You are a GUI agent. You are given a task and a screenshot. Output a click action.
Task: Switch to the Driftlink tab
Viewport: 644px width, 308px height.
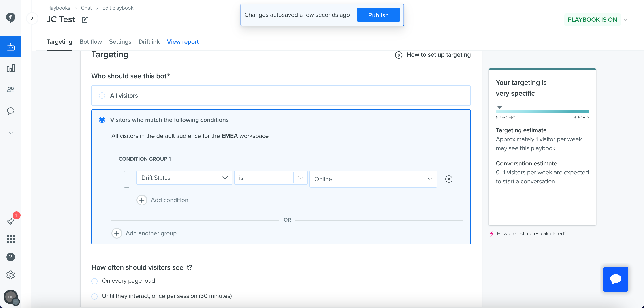pyautogui.click(x=149, y=41)
